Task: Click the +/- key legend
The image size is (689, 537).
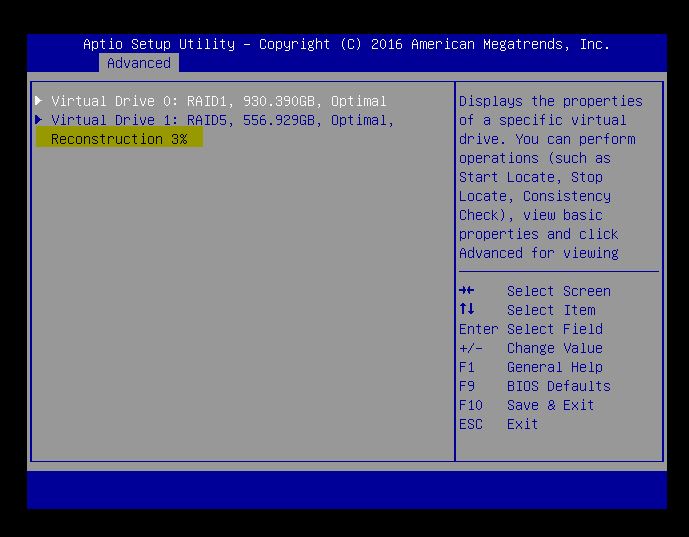Action: click(x=471, y=348)
